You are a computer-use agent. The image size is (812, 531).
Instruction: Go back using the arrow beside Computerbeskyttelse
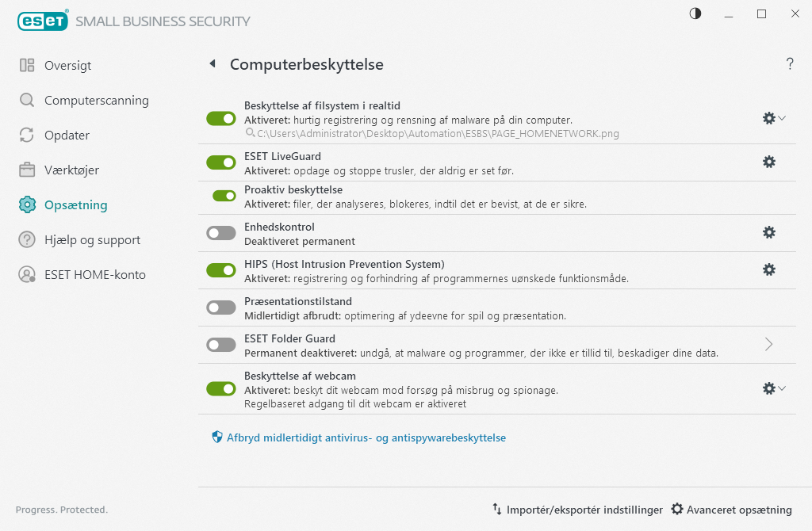[212, 63]
